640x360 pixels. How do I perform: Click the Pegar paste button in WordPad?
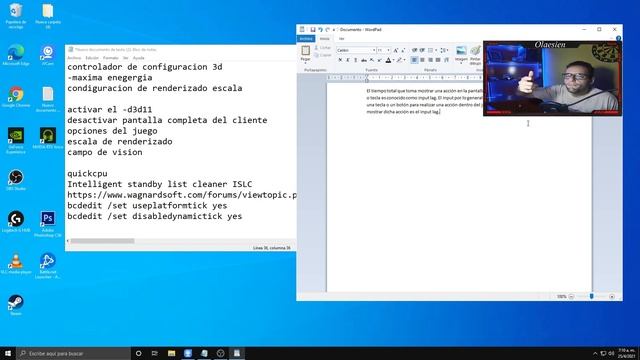click(305, 54)
